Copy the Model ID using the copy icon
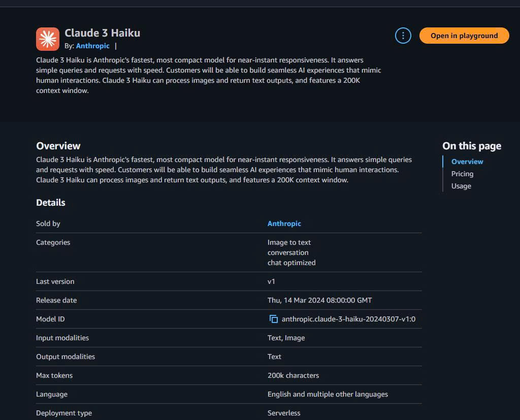The image size is (520, 420). point(273,319)
